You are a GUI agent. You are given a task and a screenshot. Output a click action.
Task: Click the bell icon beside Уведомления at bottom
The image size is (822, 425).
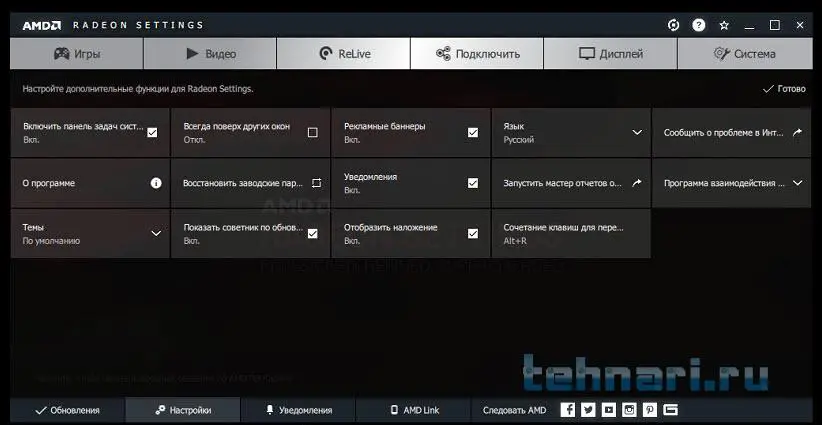270,410
